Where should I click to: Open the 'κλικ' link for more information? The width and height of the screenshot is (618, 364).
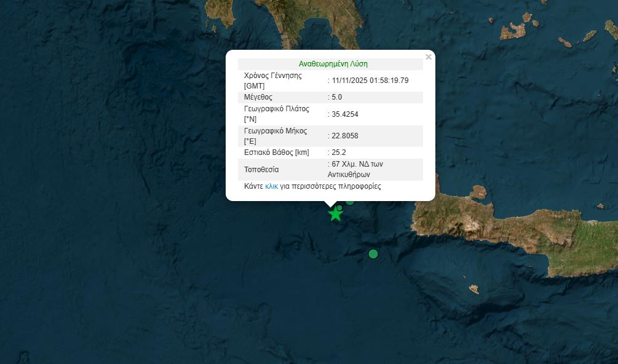coord(271,186)
